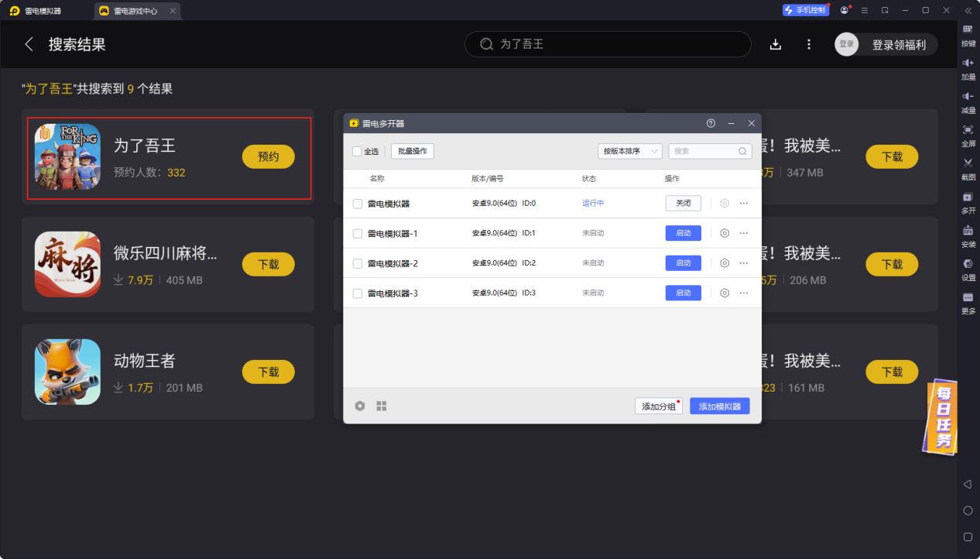Viewport: 980px width, 559px height.
Task: Check the 雷电模拟器-1 row checkbox
Action: (358, 233)
